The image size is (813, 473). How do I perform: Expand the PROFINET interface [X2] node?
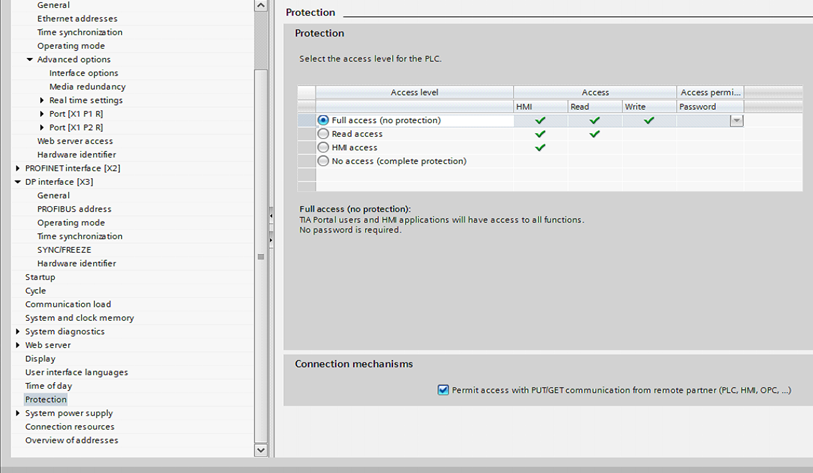point(18,168)
